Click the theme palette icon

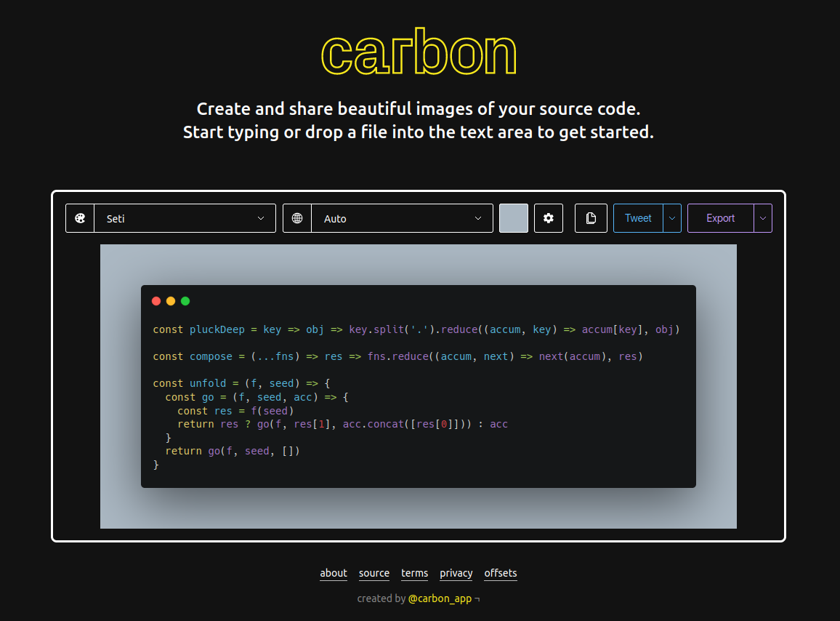(80, 218)
